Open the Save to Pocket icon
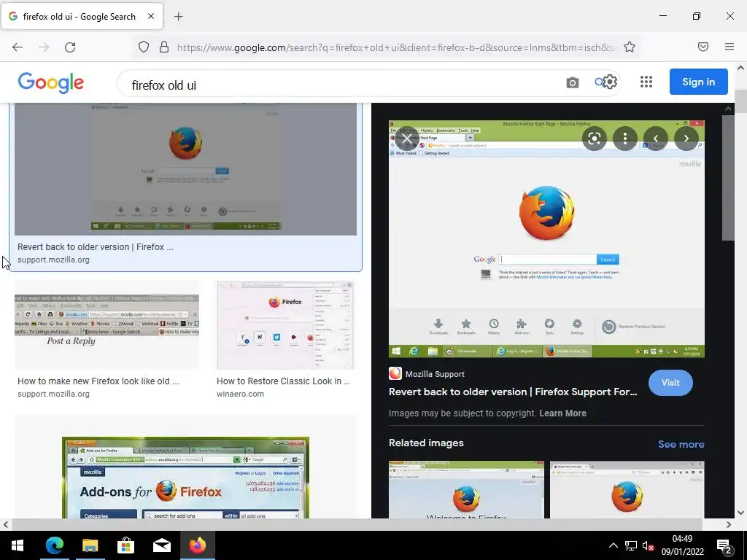The image size is (747, 560). (703, 47)
